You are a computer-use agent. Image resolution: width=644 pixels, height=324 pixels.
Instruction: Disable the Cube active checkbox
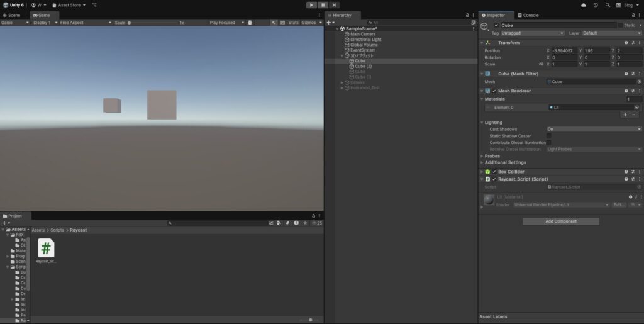pyautogui.click(x=496, y=25)
